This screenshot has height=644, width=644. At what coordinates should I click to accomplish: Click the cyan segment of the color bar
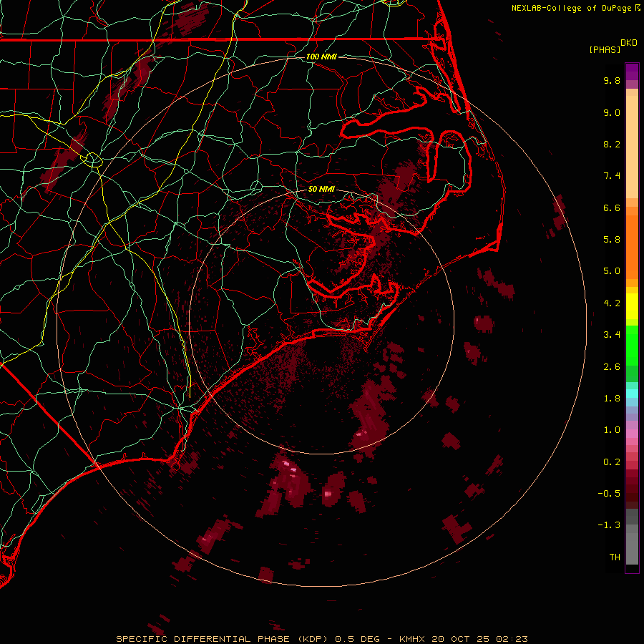click(x=632, y=394)
